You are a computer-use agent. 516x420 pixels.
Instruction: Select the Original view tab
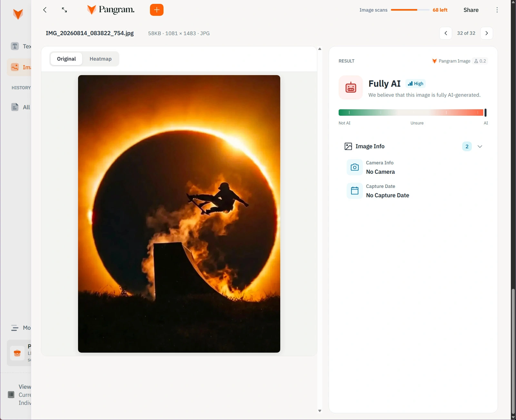[x=66, y=59]
